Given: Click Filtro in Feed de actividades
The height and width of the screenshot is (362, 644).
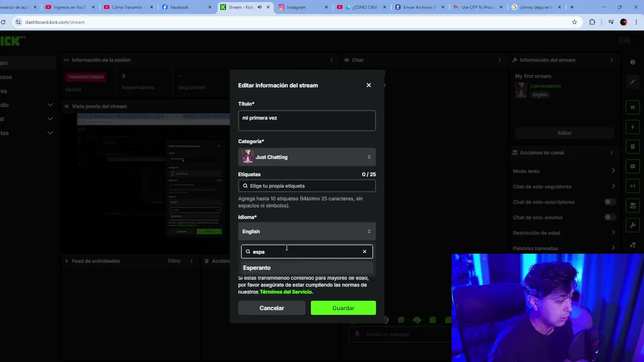Looking at the screenshot, I should coord(174,261).
